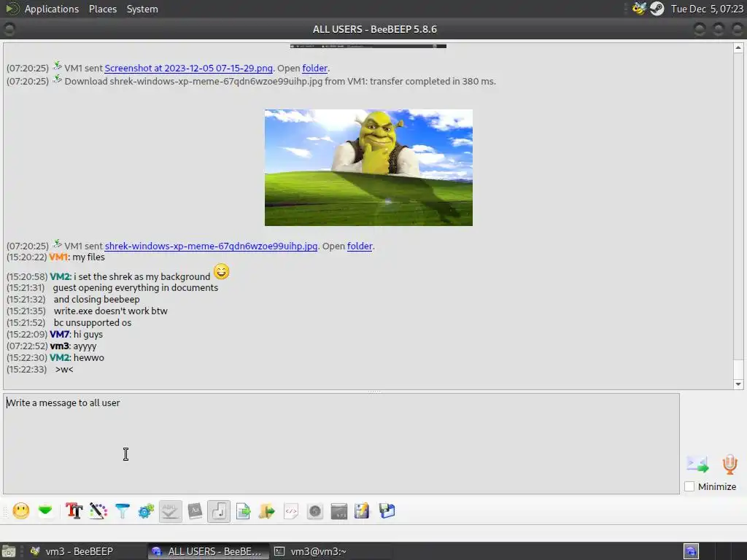Open folder link beside the shrek jpg

click(360, 246)
